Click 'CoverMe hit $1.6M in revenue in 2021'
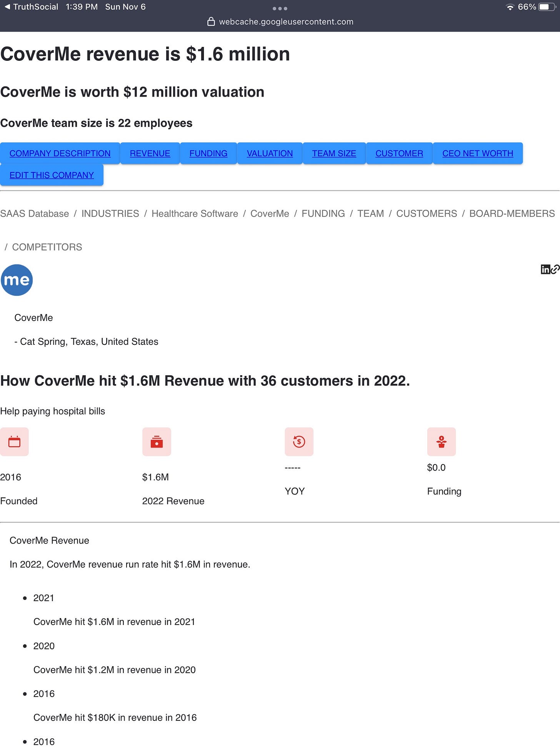 tap(114, 622)
